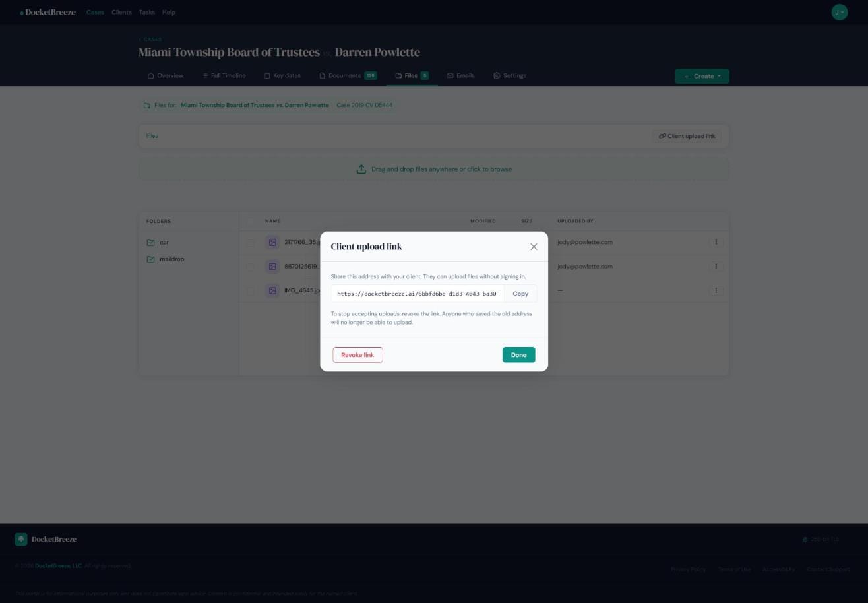Open the car folder
Screen dimensions: 868x603
click(164, 243)
